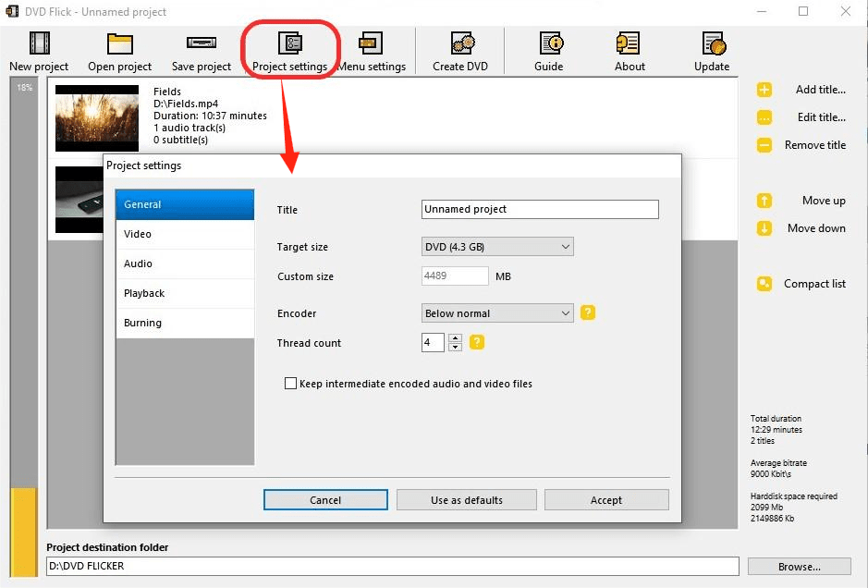Enable Keep intermediate encoded files checkbox
This screenshot has width=868, height=588.
point(291,384)
